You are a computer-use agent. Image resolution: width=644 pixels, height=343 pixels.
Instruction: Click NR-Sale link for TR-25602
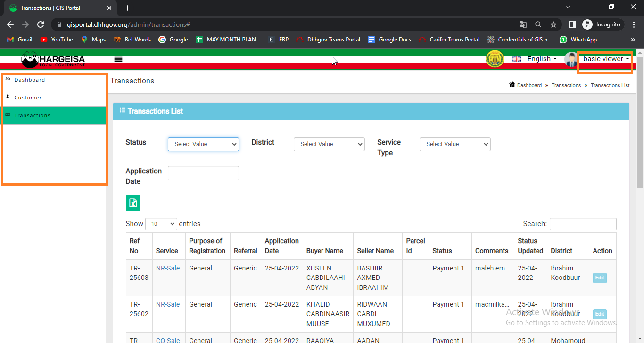(168, 304)
